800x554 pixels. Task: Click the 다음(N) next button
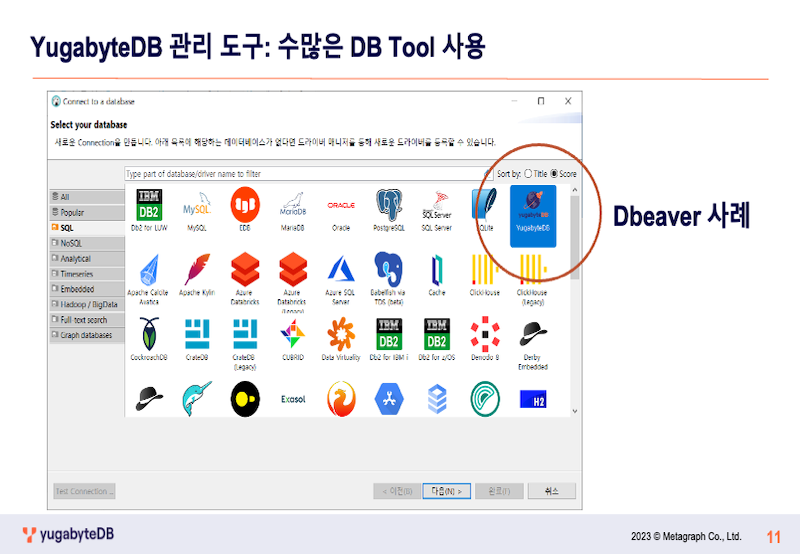tap(446, 491)
